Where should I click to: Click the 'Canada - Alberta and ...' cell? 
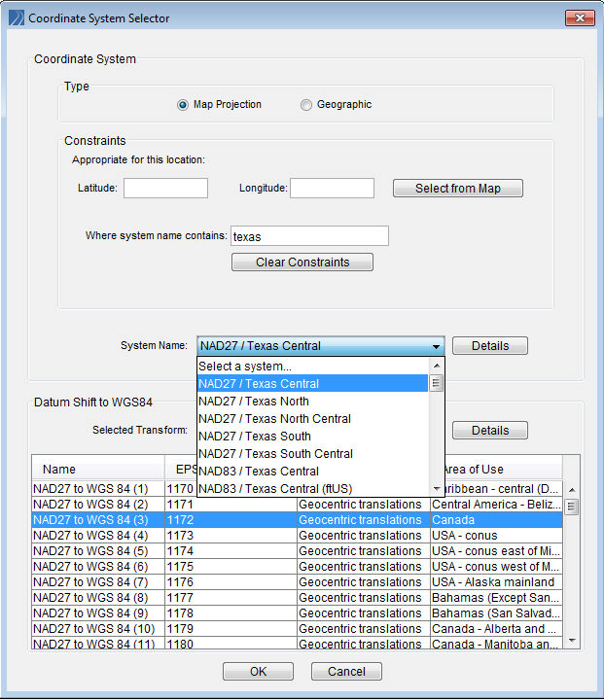point(496,629)
